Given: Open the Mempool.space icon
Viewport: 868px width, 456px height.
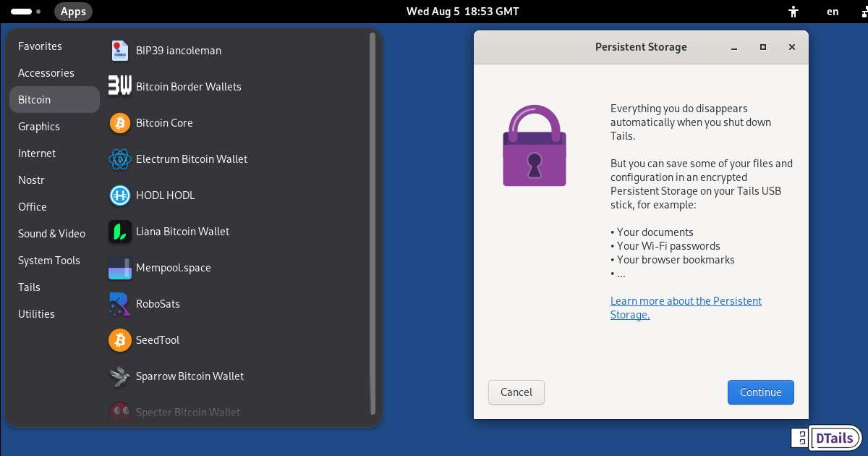Looking at the screenshot, I should (x=119, y=268).
